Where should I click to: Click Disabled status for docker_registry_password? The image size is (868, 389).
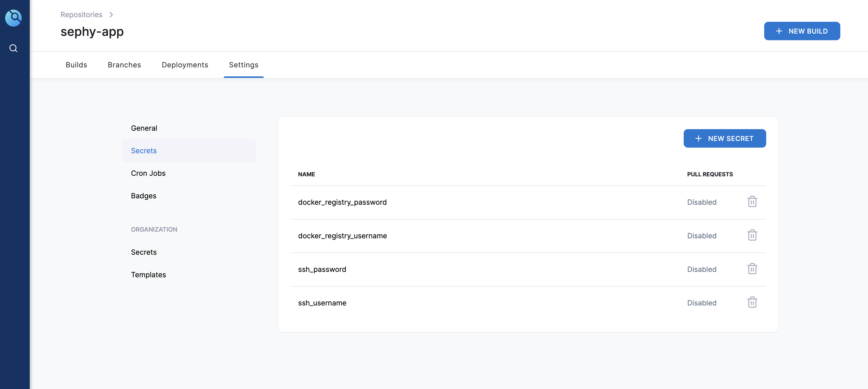click(702, 202)
